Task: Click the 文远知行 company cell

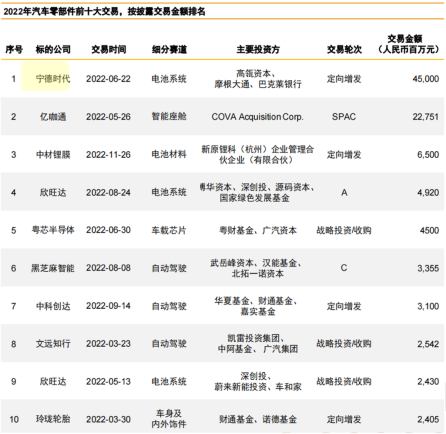Action: click(53, 344)
